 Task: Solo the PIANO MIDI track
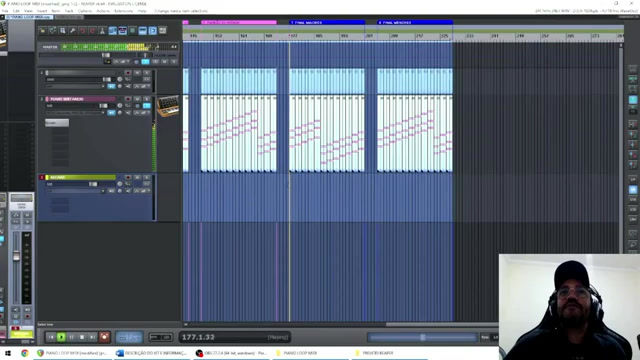[x=147, y=99]
